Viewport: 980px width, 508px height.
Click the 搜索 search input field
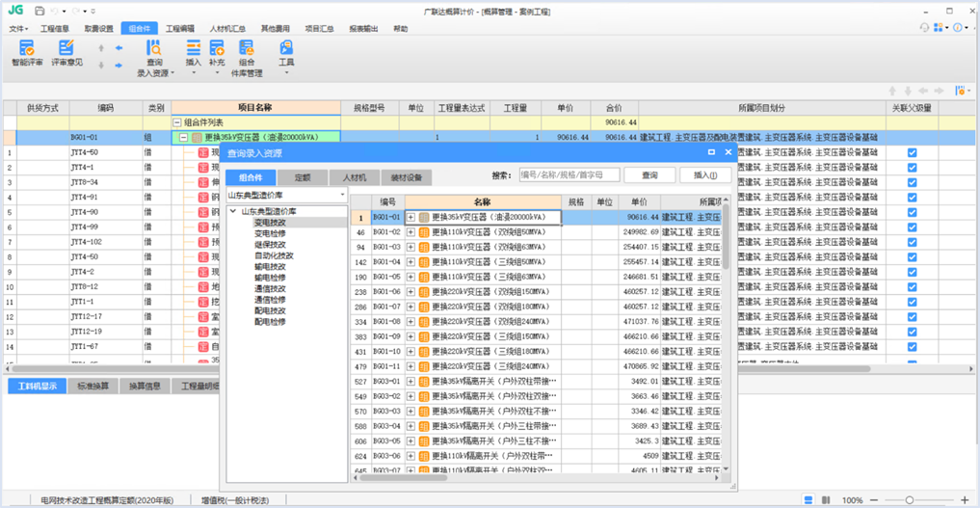tap(568, 175)
